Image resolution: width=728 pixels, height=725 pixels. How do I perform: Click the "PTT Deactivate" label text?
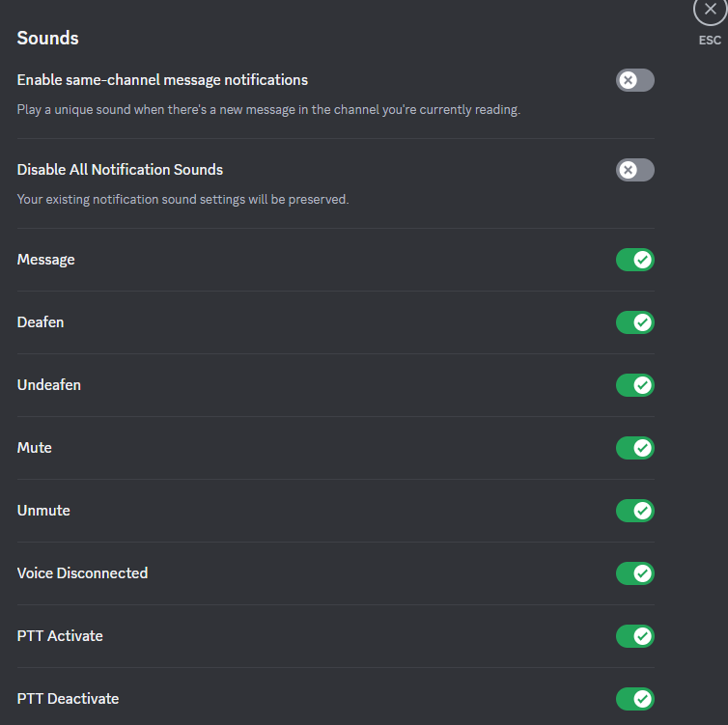[68, 699]
